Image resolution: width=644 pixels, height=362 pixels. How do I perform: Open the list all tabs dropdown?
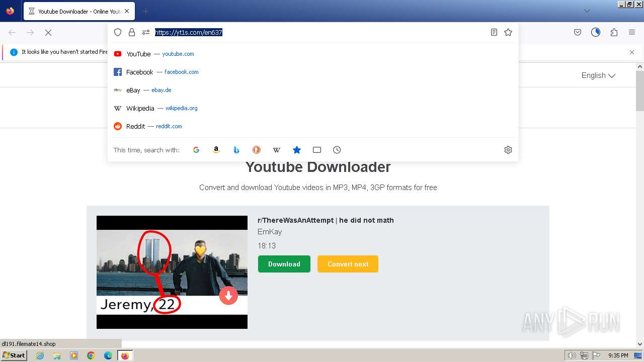coord(587,11)
